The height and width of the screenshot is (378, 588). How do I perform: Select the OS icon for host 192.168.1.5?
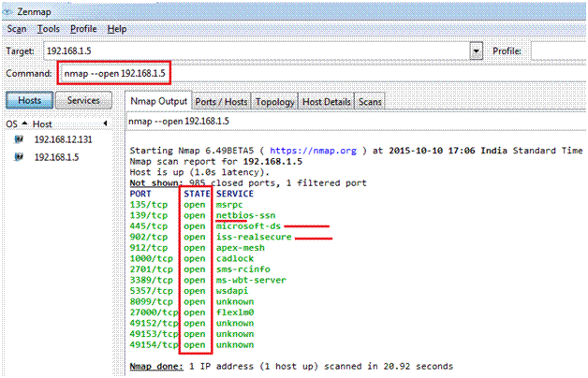[19, 157]
